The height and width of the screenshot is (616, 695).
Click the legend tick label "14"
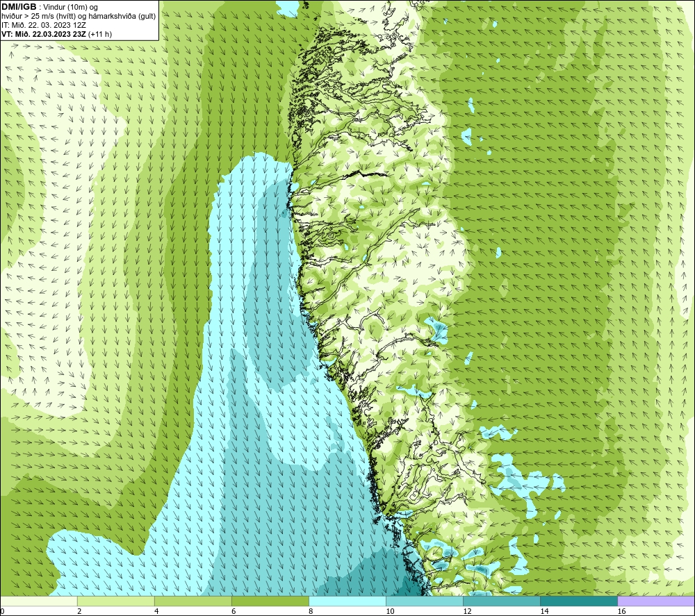[544, 612]
